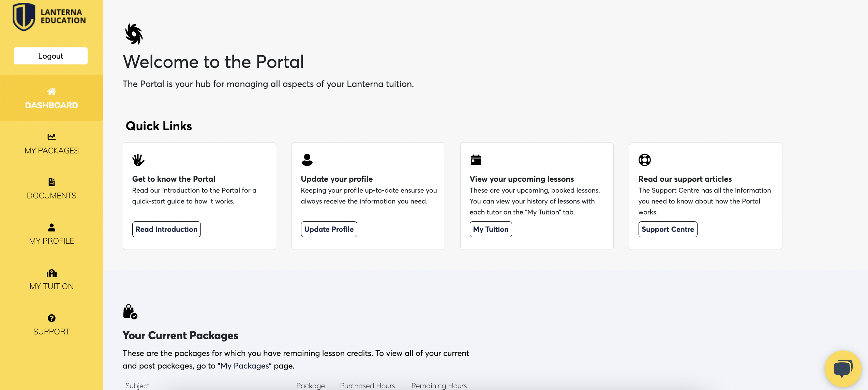
Task: Click the Update Profile button
Action: [x=329, y=229]
